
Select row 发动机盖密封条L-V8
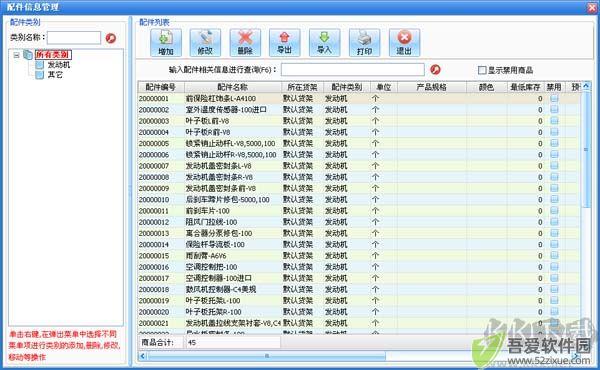pos(359,166)
